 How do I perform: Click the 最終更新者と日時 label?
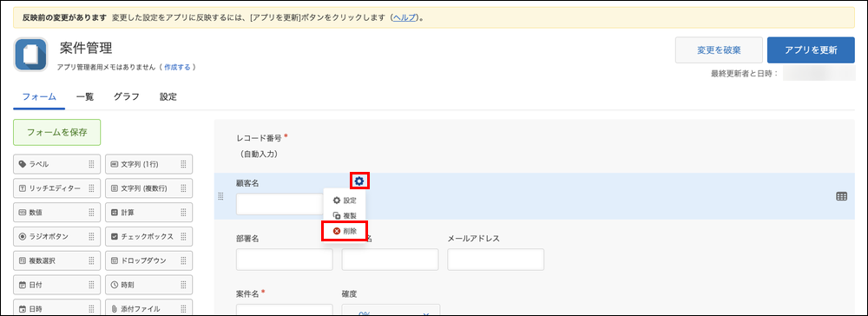point(745,74)
